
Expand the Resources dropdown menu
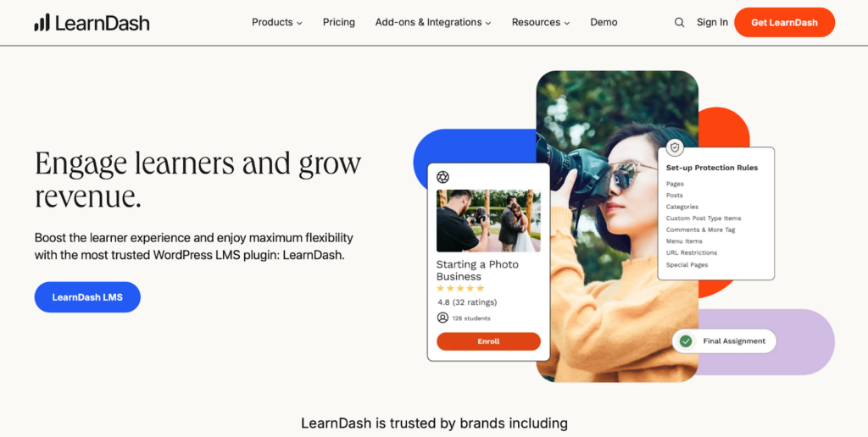click(540, 23)
